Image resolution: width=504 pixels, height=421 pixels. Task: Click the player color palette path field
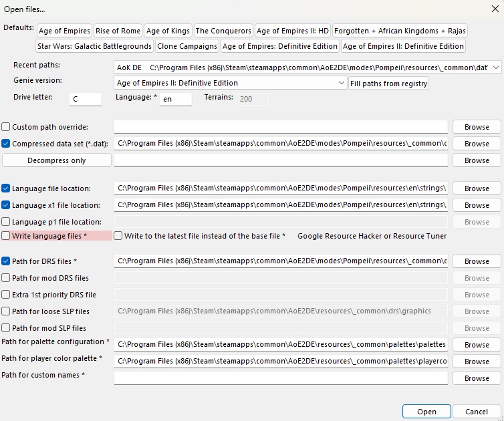coord(281,362)
